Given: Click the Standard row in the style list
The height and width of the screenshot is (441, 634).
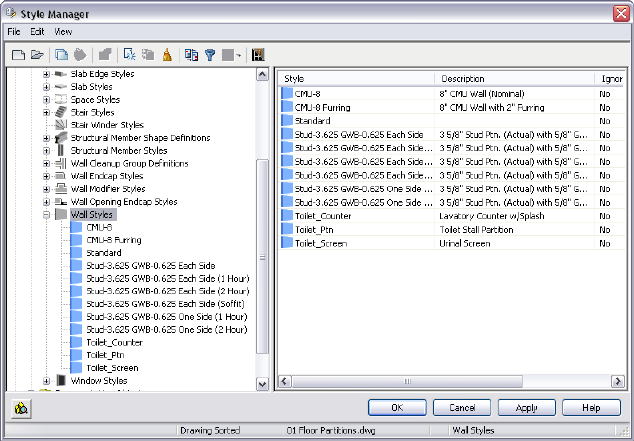Looking at the screenshot, I should (452, 121).
